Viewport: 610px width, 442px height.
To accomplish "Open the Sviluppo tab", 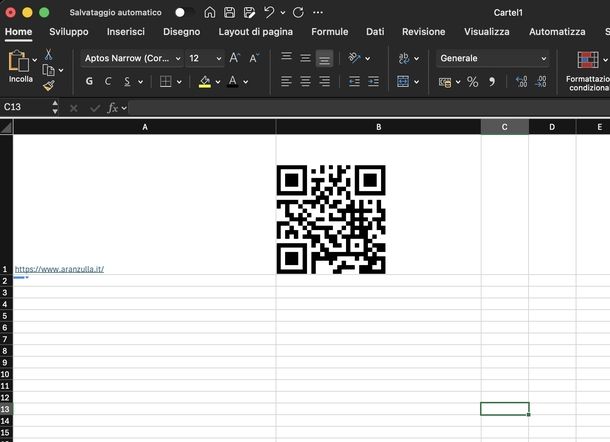I will pyautogui.click(x=69, y=32).
